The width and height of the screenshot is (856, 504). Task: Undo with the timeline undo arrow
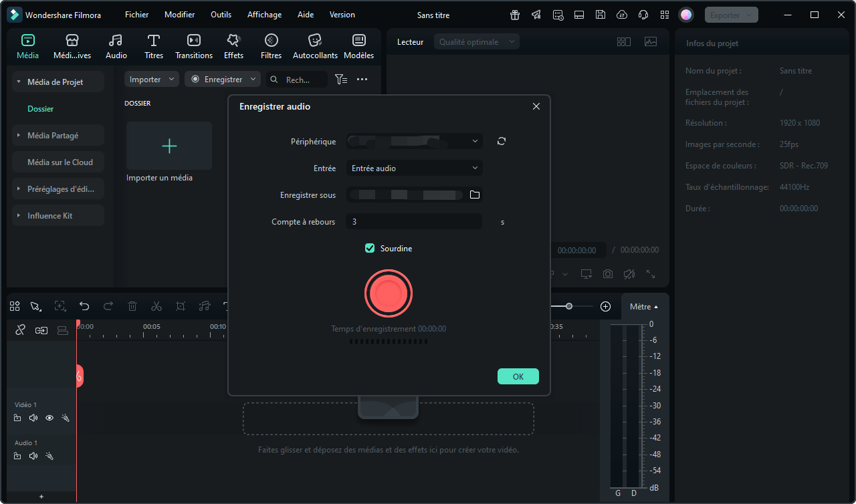pyautogui.click(x=84, y=306)
